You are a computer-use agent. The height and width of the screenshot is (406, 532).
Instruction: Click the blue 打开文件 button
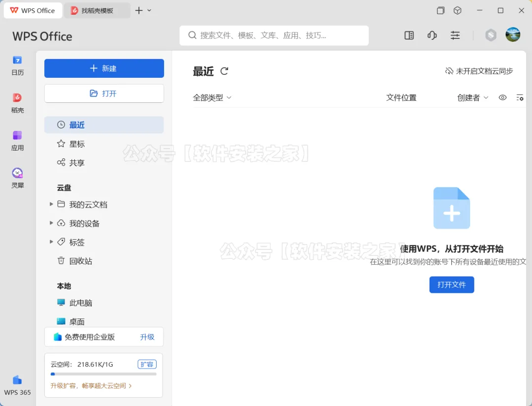click(x=452, y=284)
